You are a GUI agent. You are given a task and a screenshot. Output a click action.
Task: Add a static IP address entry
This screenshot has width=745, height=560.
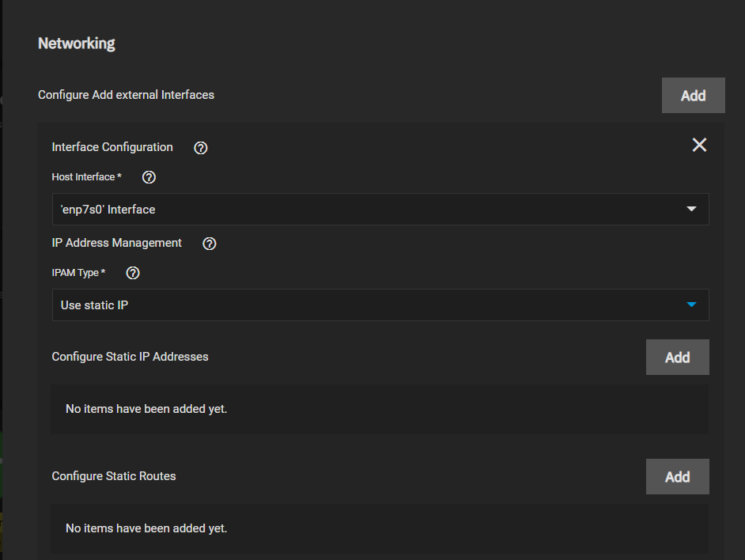(677, 358)
